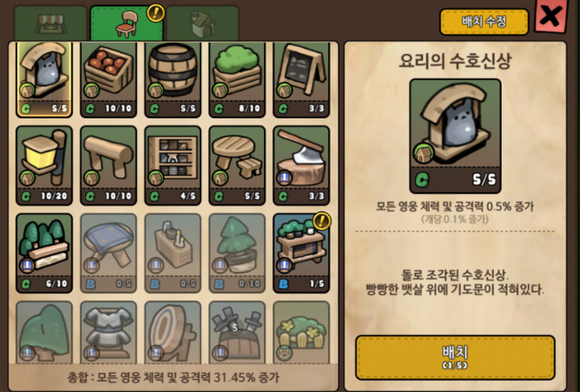Click the 배치 수정 button
580x392 pixels.
click(484, 22)
